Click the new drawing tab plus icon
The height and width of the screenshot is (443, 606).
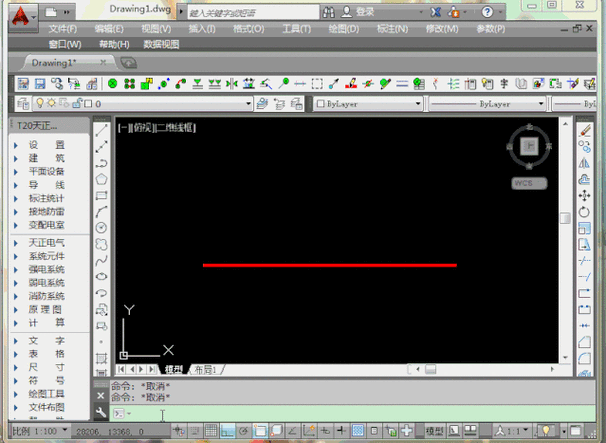coord(129,63)
